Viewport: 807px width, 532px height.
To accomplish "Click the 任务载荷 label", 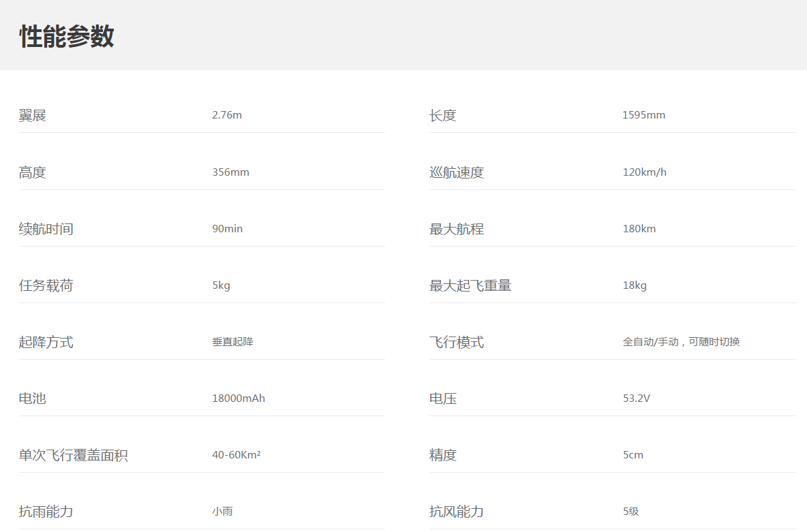I will [x=46, y=285].
